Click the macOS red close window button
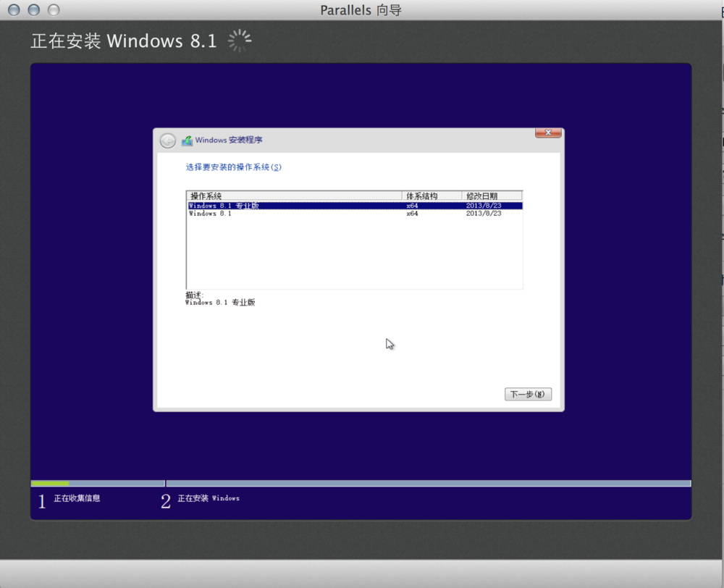This screenshot has height=588, width=724. pos(14,9)
